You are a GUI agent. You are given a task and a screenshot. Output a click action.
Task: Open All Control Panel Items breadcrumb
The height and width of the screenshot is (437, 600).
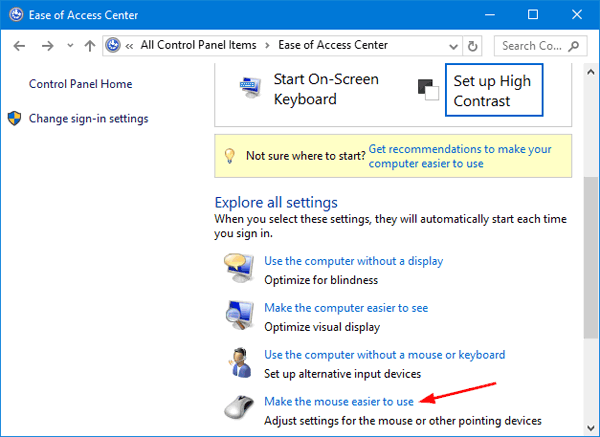(x=198, y=46)
